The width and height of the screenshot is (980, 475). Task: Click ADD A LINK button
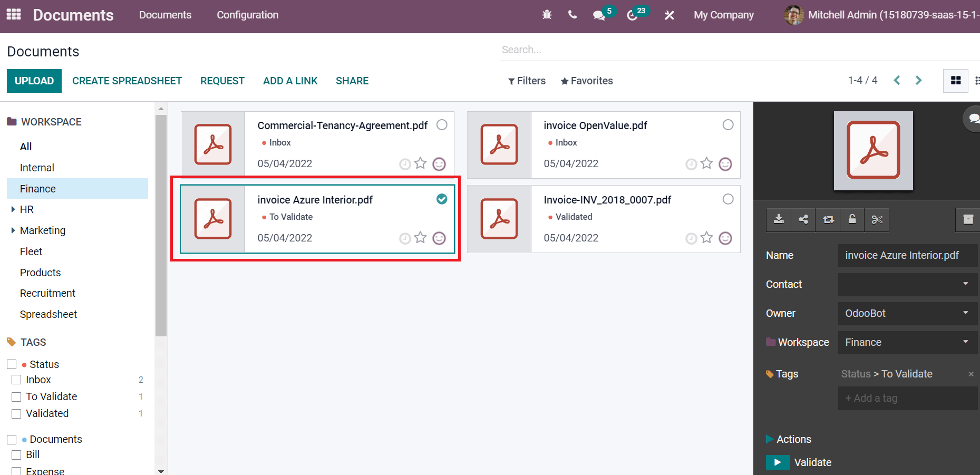(290, 81)
